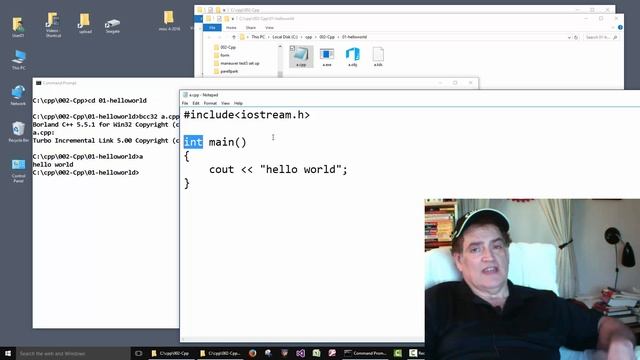Click '002-Cpp' segment in address path

click(327, 37)
